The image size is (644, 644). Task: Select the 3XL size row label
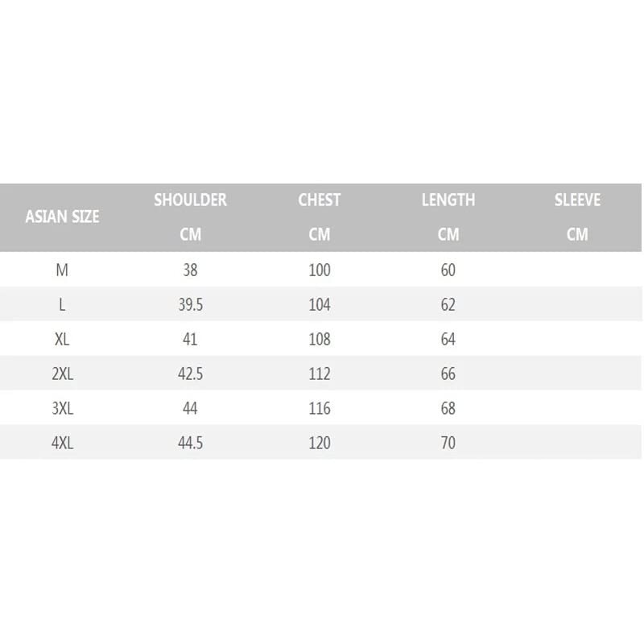pos(62,409)
